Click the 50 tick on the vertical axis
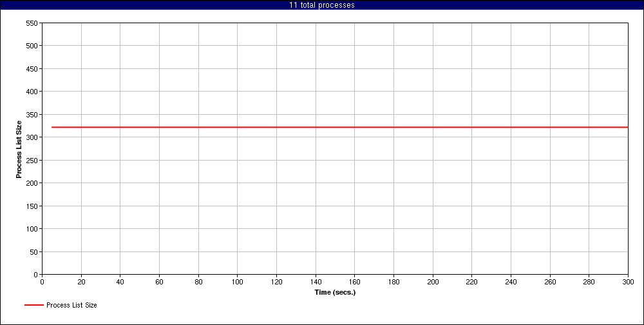The image size is (644, 325). pos(33,252)
